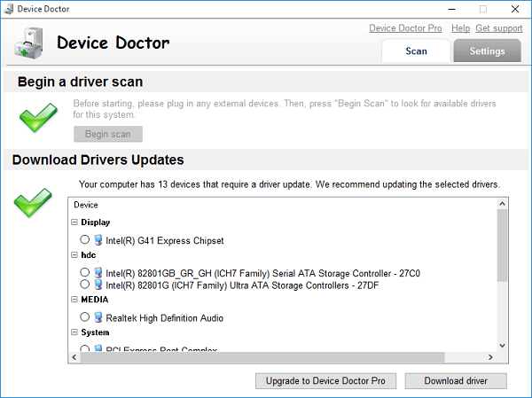Click the System category label

[x=95, y=332]
